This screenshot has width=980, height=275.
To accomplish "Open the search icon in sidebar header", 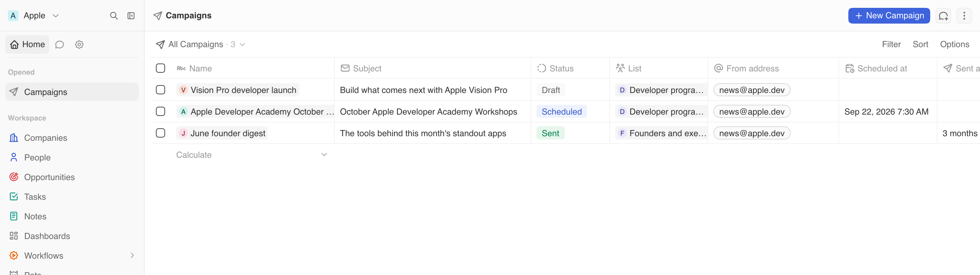I will [114, 16].
